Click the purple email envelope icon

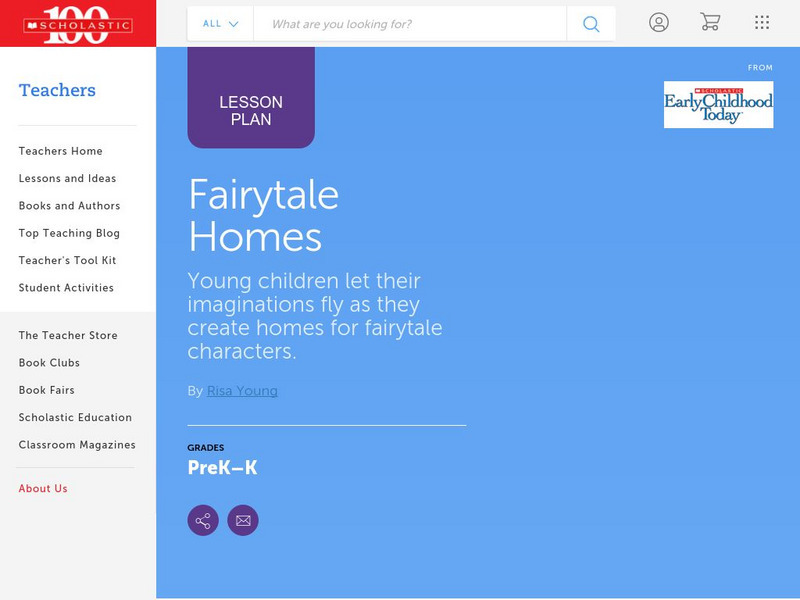point(243,520)
